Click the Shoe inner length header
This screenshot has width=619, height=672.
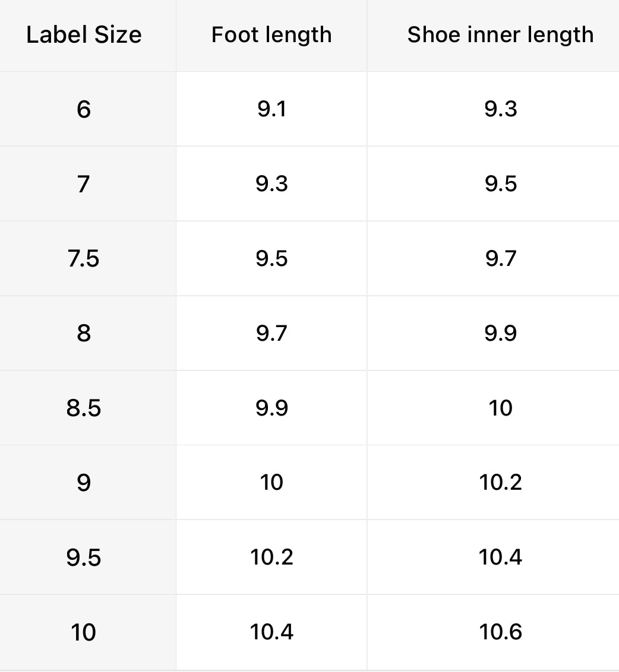click(x=500, y=35)
